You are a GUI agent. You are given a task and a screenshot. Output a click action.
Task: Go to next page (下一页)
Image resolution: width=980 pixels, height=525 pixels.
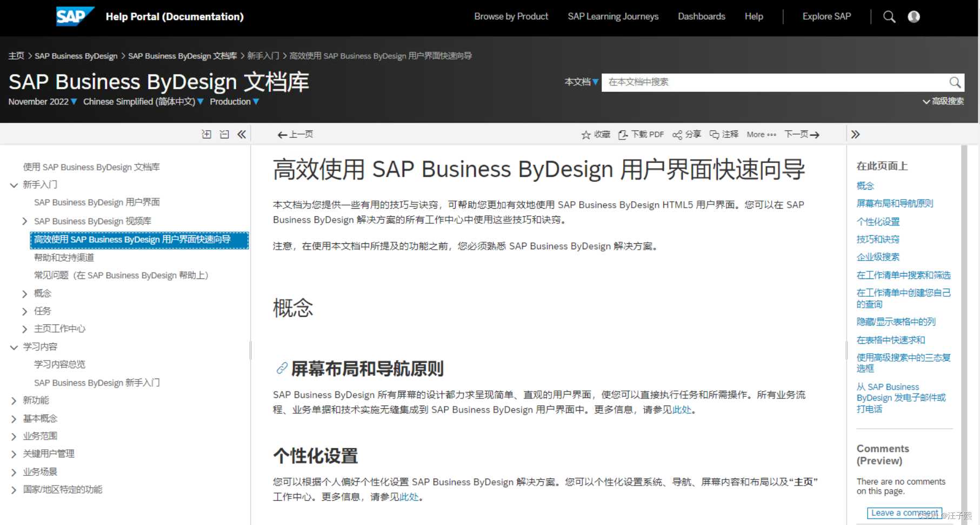tap(802, 135)
